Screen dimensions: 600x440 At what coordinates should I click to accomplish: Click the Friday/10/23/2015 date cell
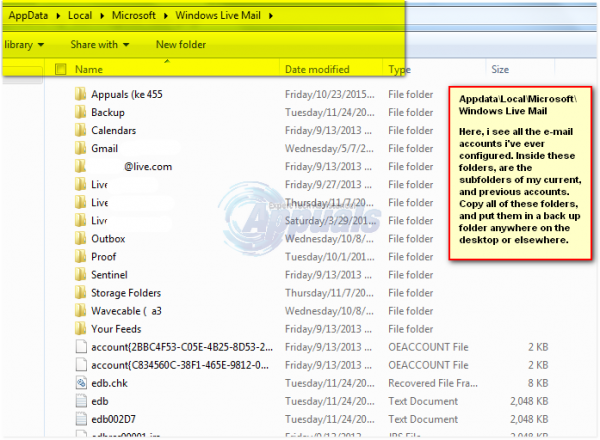[x=329, y=94]
